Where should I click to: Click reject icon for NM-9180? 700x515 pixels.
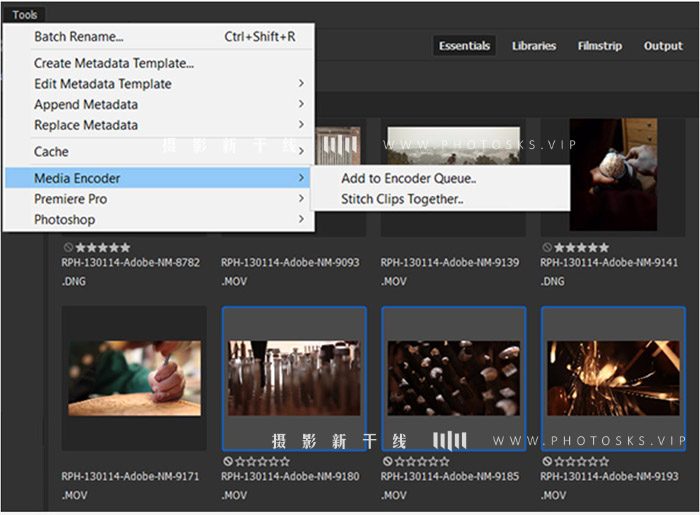tap(228, 461)
